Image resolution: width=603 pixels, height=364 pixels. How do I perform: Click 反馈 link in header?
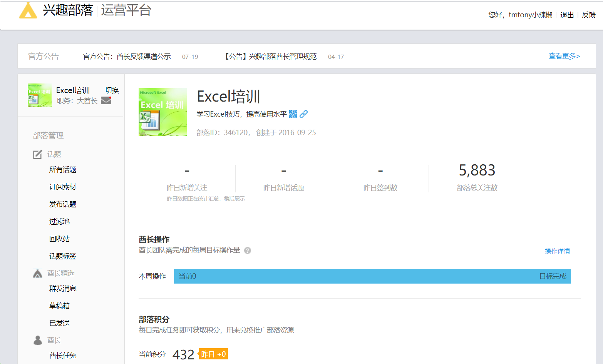589,15
